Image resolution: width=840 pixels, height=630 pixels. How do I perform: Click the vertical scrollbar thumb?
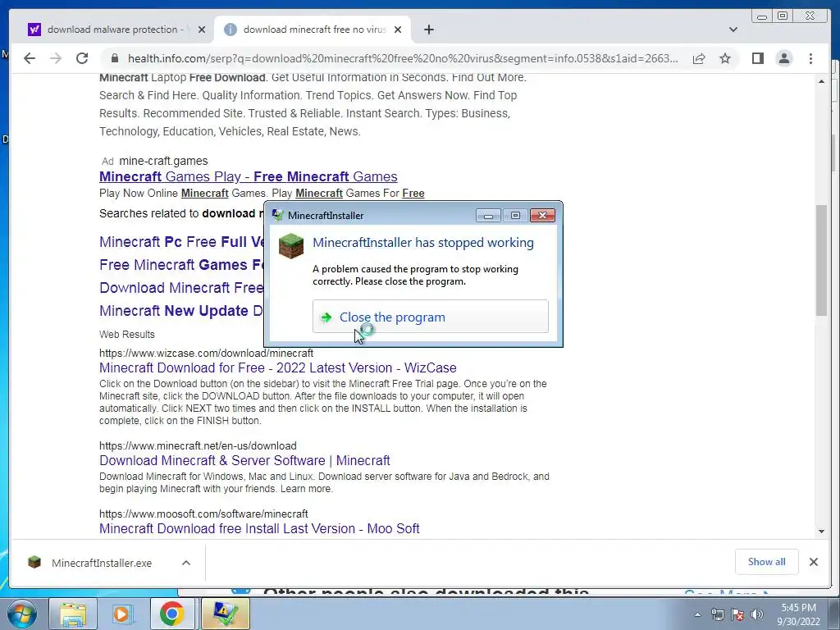click(x=821, y=260)
